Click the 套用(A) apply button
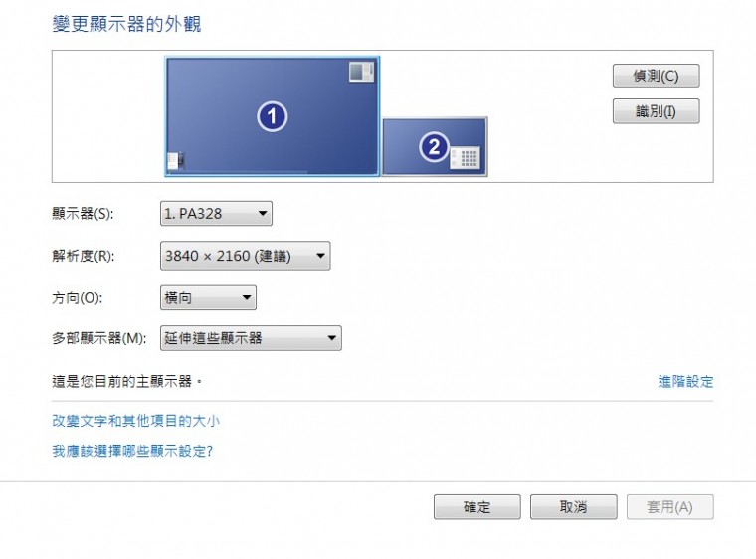Viewport: 756px width, 559px height. [x=669, y=507]
